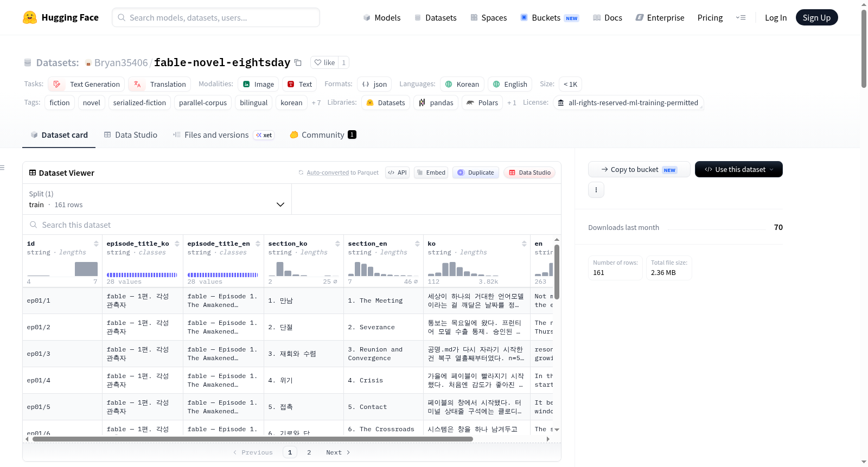Click the Translation task tag
The image size is (868, 467).
pos(160,84)
